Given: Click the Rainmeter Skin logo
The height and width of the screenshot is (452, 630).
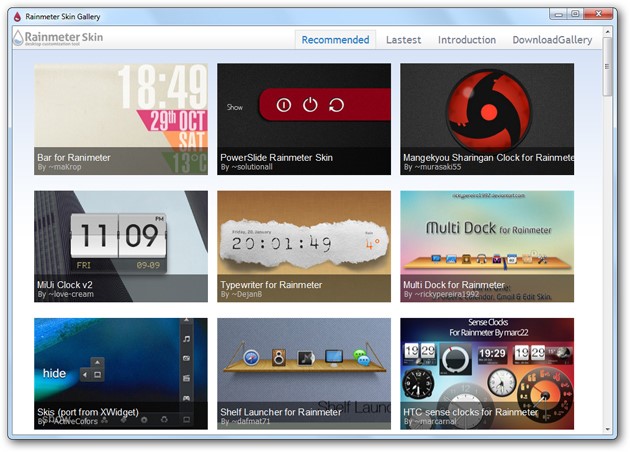Looking at the screenshot, I should click(x=58, y=38).
